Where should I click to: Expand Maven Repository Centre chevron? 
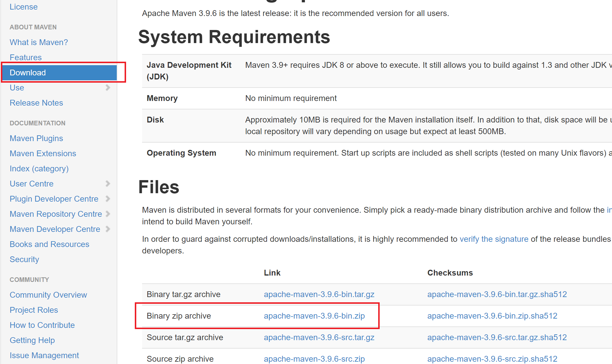coord(108,214)
